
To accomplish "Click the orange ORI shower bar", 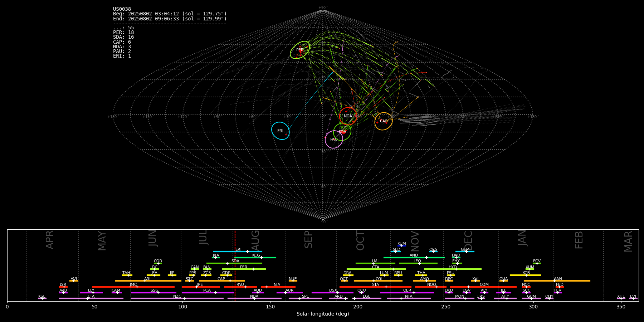I will click(378, 281).
